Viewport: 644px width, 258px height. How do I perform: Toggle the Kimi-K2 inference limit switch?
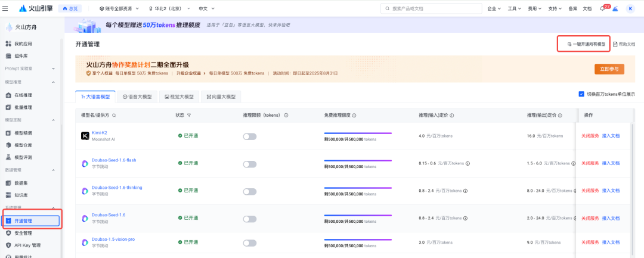(x=250, y=136)
